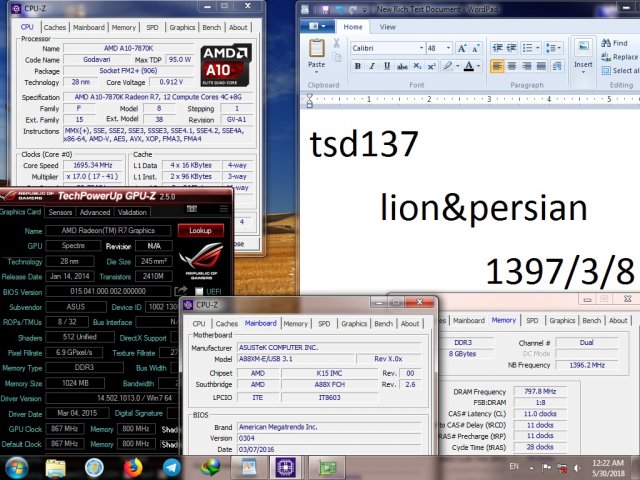The height and width of the screenshot is (480, 640).
Task: Align text right in WordPad
Action: pyautogui.click(x=527, y=66)
